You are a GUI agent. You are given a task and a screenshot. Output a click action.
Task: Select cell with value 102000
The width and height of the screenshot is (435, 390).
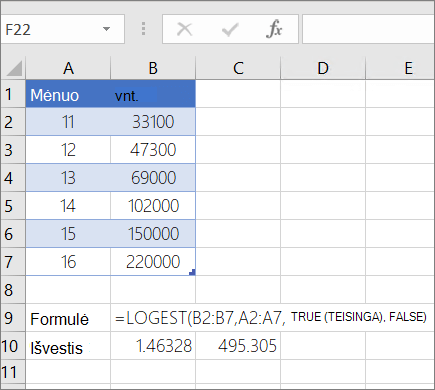[x=153, y=206]
